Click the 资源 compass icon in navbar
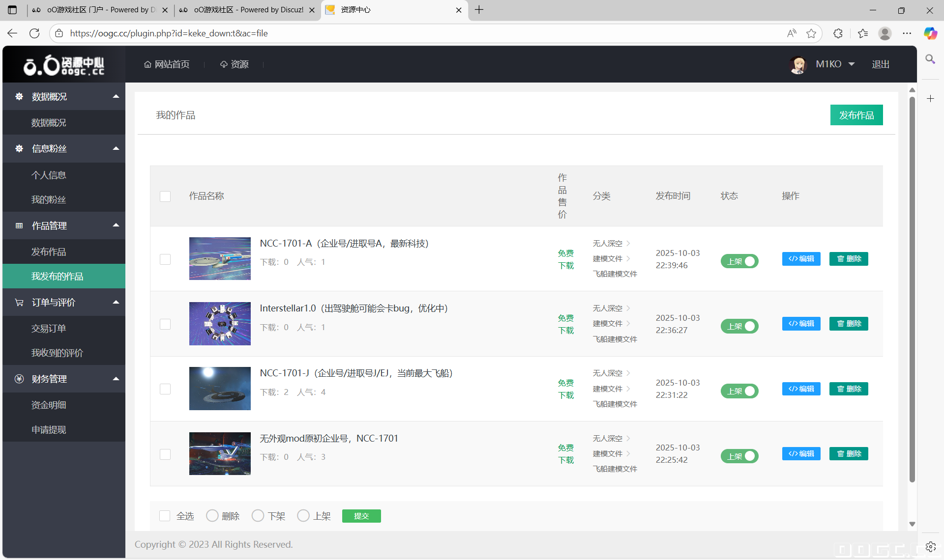Viewport: 944px width, 560px height. click(x=224, y=64)
